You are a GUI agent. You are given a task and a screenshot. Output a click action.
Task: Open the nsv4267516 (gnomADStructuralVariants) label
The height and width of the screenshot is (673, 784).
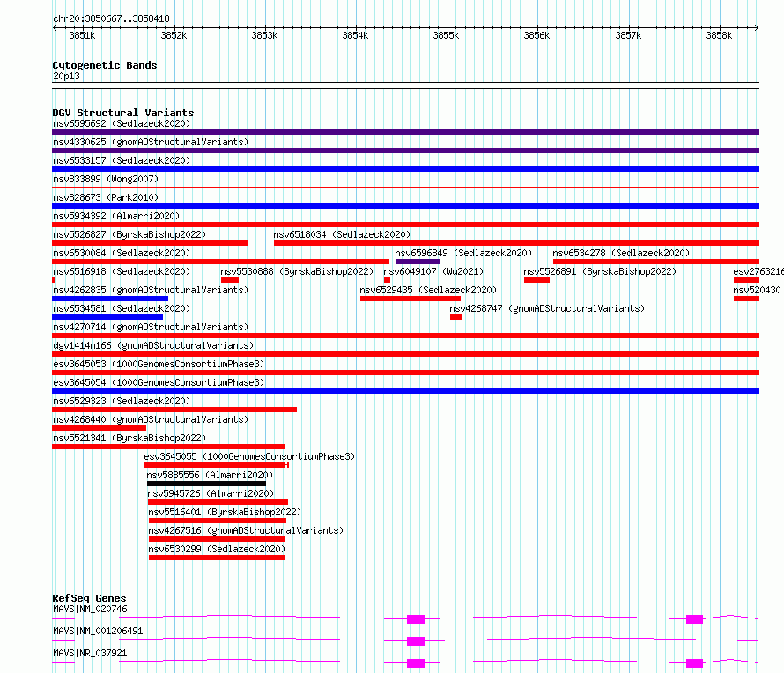click(246, 530)
